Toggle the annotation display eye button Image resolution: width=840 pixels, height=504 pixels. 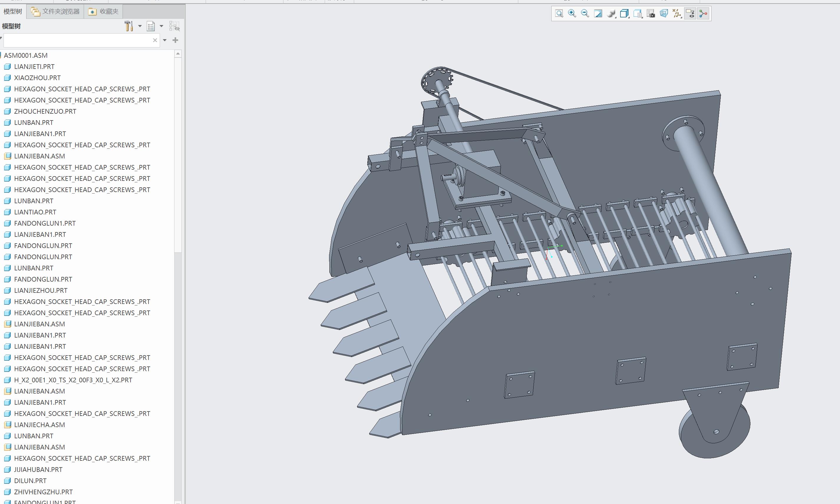click(690, 14)
